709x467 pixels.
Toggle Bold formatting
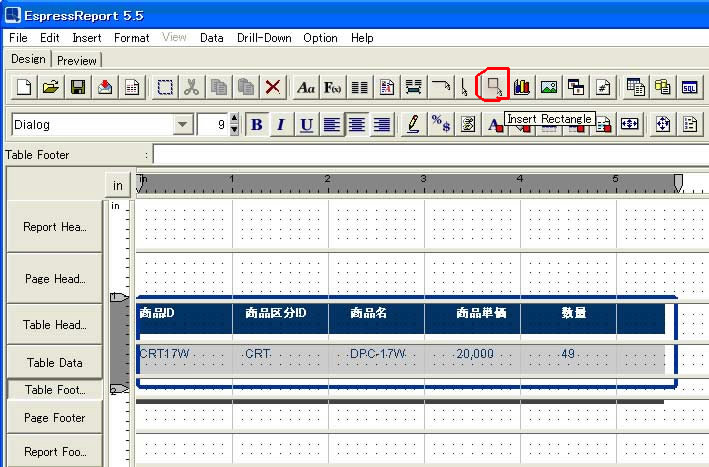(x=256, y=125)
